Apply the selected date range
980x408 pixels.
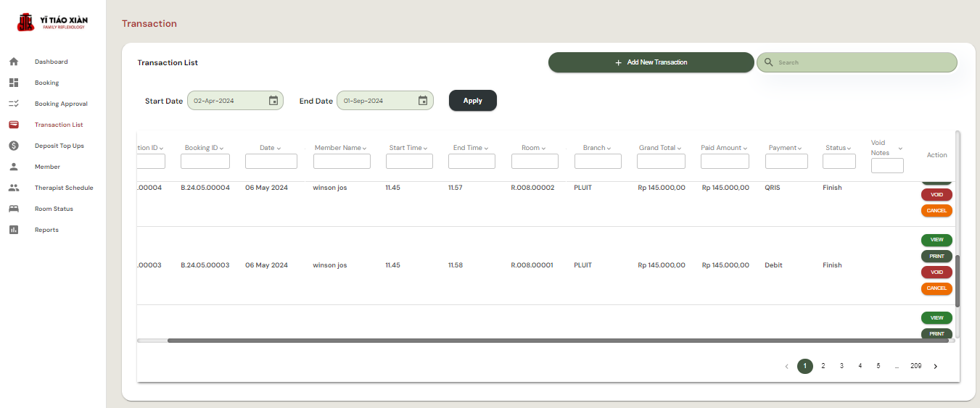coord(472,101)
